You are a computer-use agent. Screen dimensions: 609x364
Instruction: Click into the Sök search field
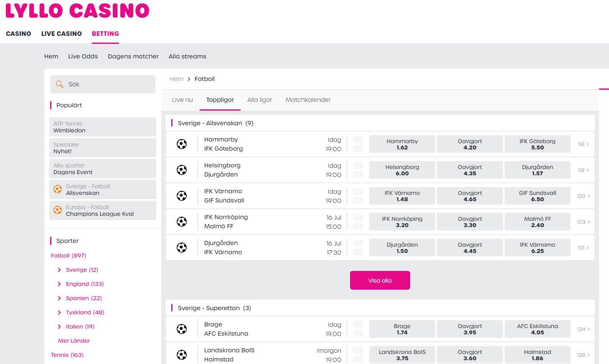pyautogui.click(x=109, y=84)
